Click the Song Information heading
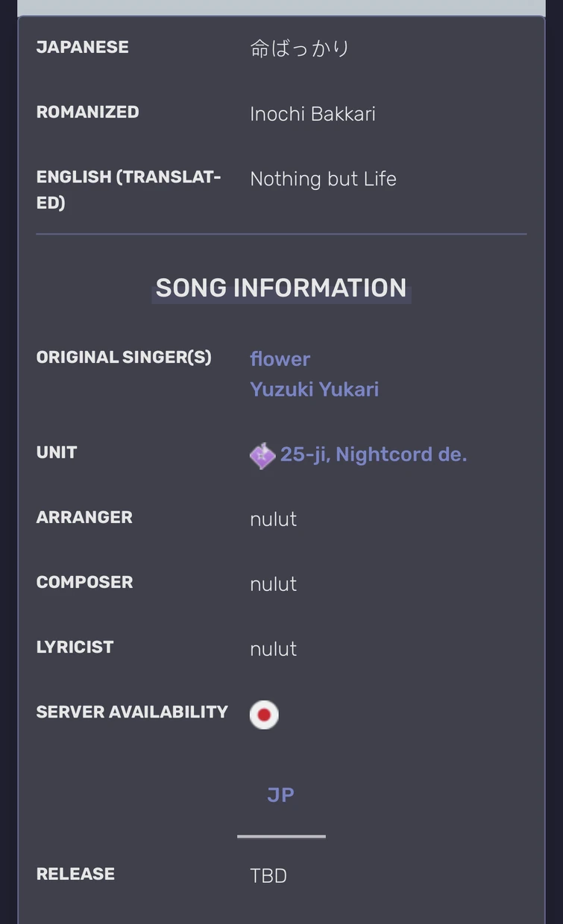This screenshot has width=563, height=924. [281, 288]
